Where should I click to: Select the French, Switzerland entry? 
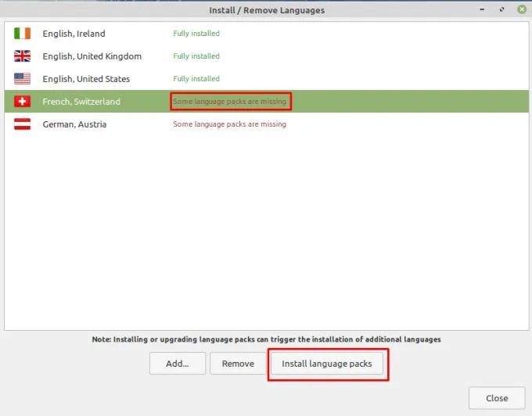click(266, 102)
